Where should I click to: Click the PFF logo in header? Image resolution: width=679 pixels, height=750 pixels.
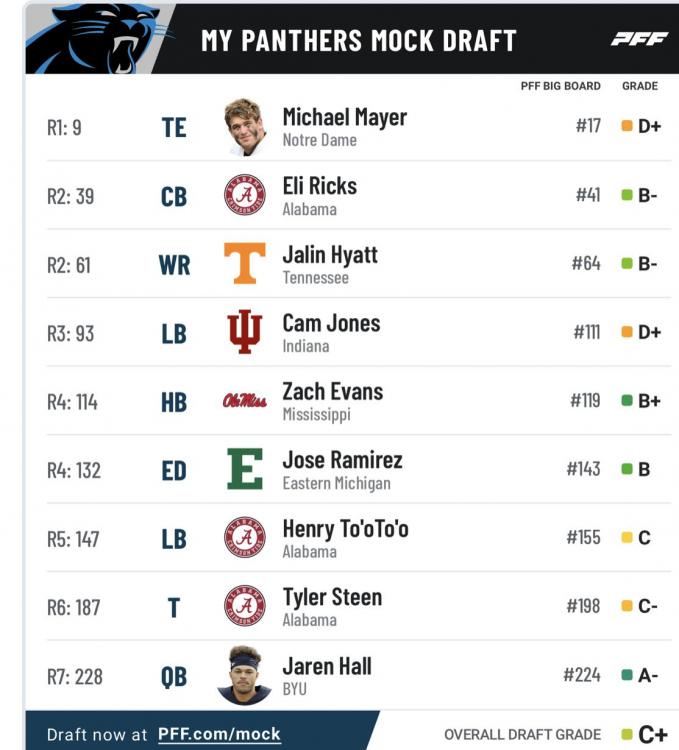tap(639, 39)
